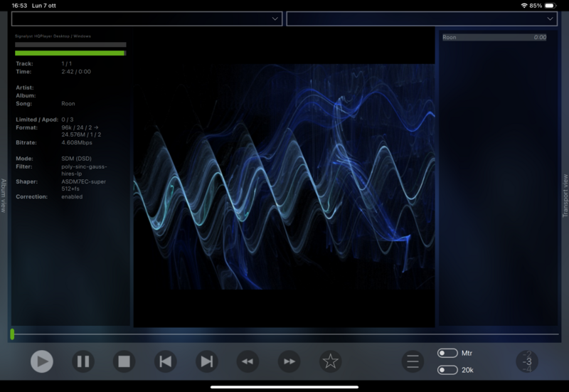
Task: Toggle the 20k switch
Action: point(447,370)
